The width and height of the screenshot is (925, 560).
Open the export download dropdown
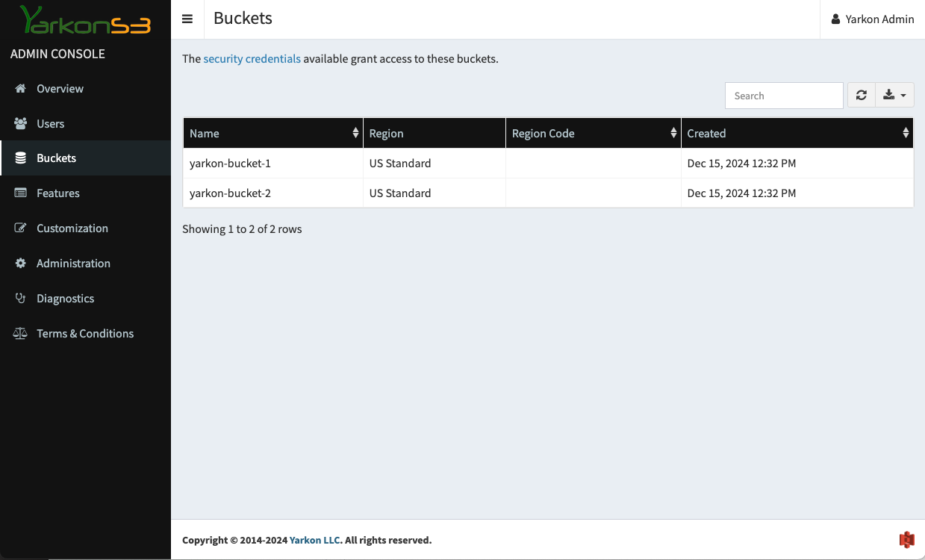pos(894,96)
